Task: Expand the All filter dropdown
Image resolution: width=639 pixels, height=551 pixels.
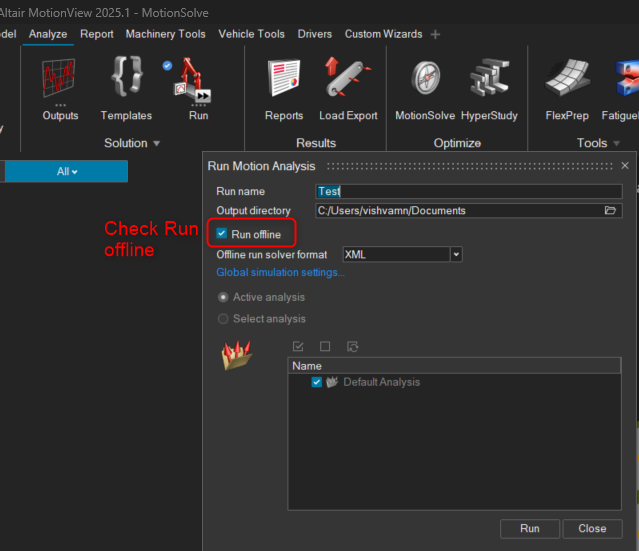Action: point(66,171)
